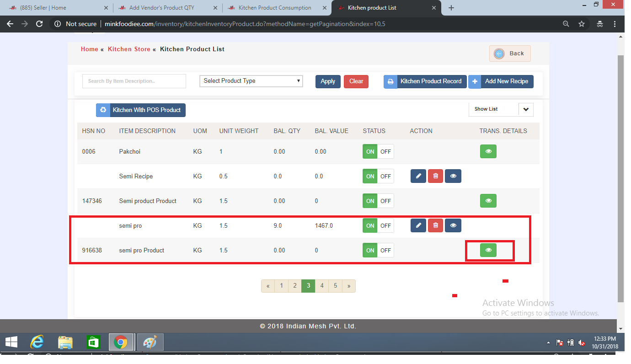Viewport: 631px width, 364px height.
Task: Go to pagination page 5
Action: (x=335, y=286)
